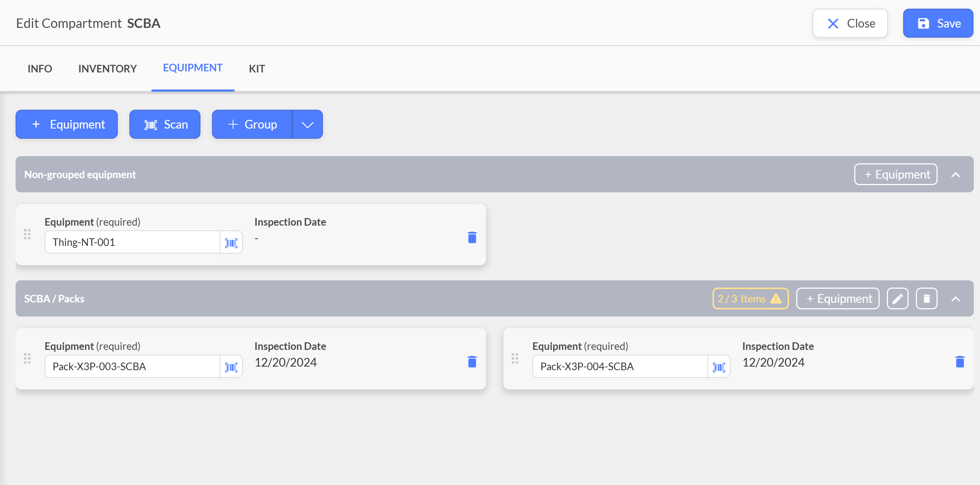Click the + Group button
This screenshot has width=980, height=485.
click(x=252, y=125)
